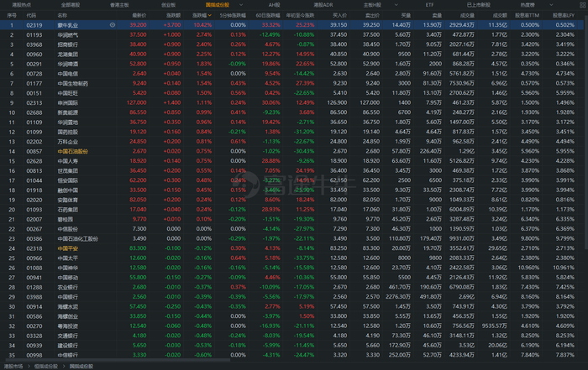Select stock name 建设银行
Image resolution: width=588 pixels, height=370 pixels.
[x=68, y=346]
